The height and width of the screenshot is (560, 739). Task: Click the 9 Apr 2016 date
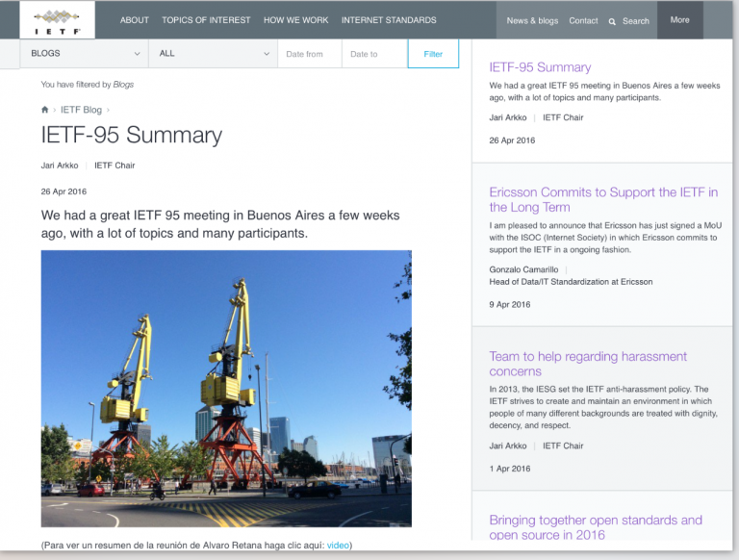point(509,304)
